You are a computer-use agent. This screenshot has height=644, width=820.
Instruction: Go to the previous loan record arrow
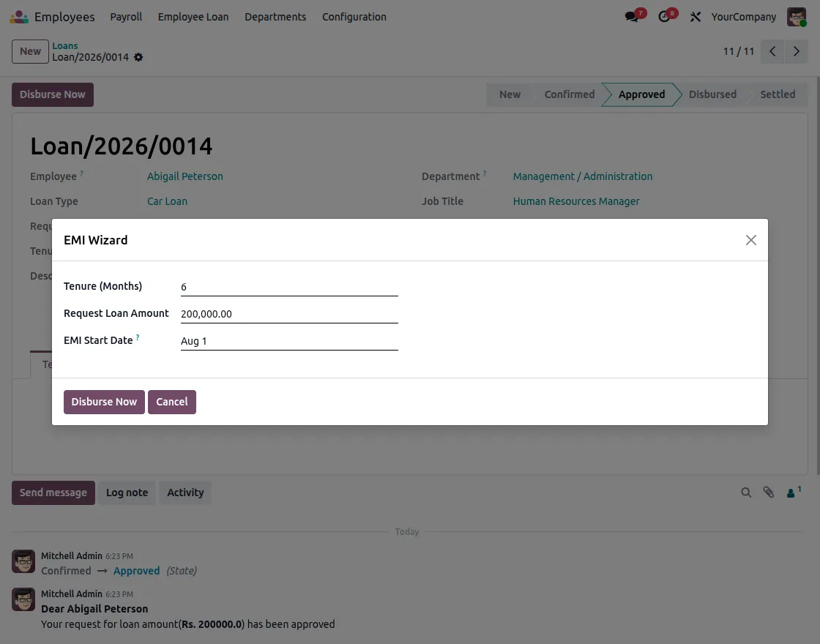click(x=772, y=51)
